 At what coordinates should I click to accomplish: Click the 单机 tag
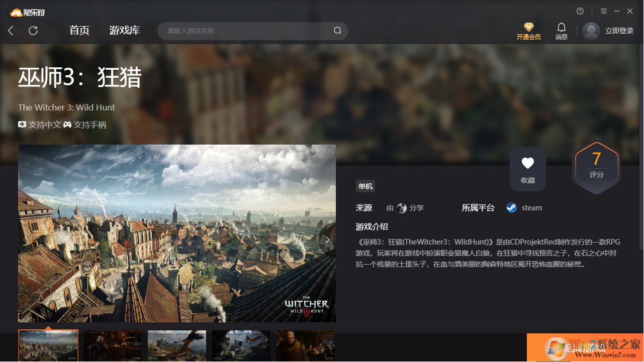(x=365, y=186)
